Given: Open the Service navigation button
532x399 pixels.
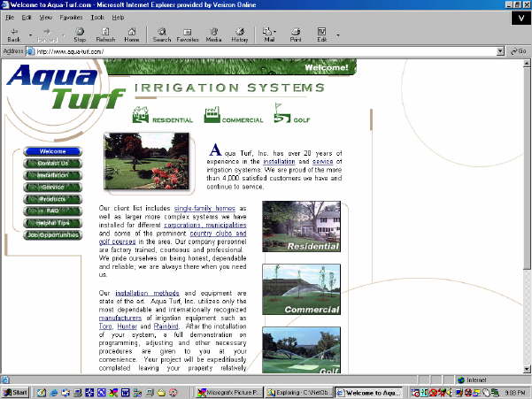Looking at the screenshot, I should pos(52,188).
